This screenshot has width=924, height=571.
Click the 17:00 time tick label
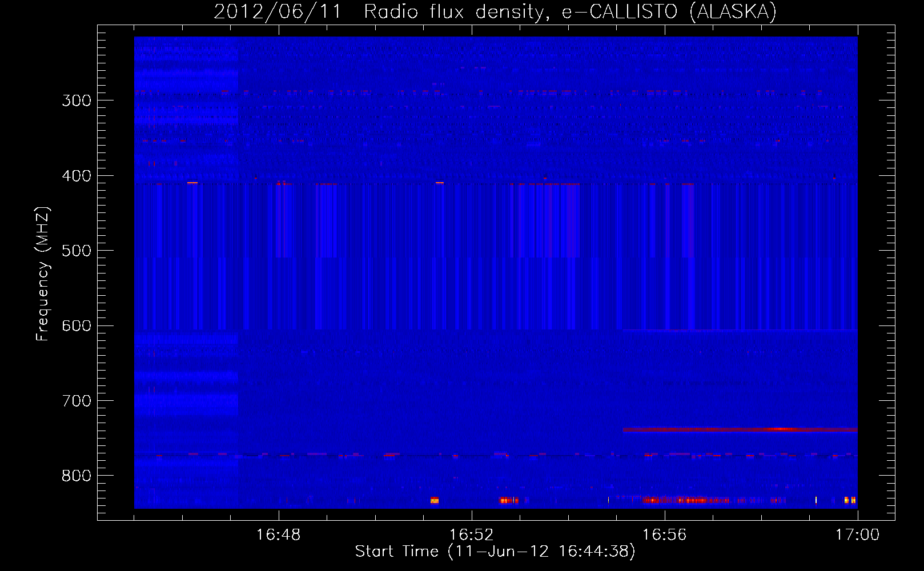click(x=858, y=535)
